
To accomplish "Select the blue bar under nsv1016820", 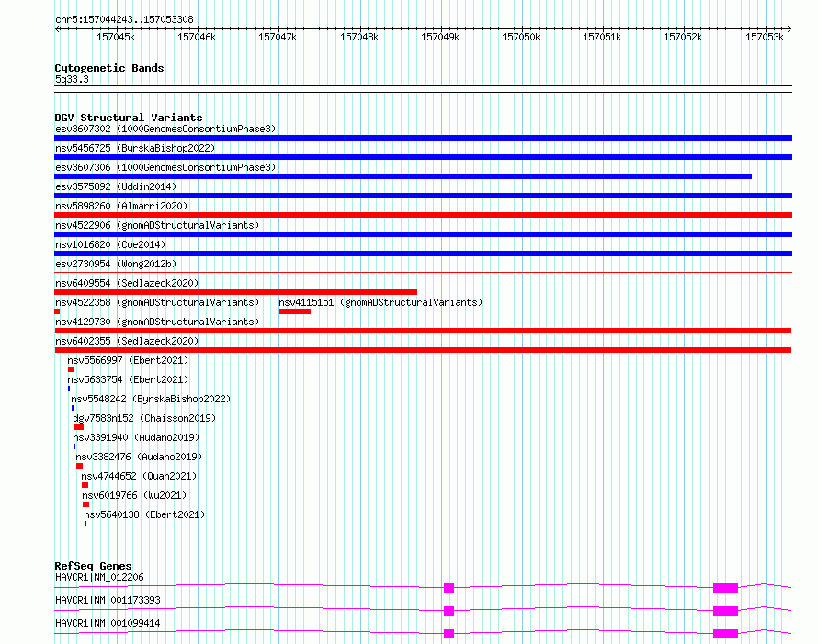I will pyautogui.click(x=423, y=254).
